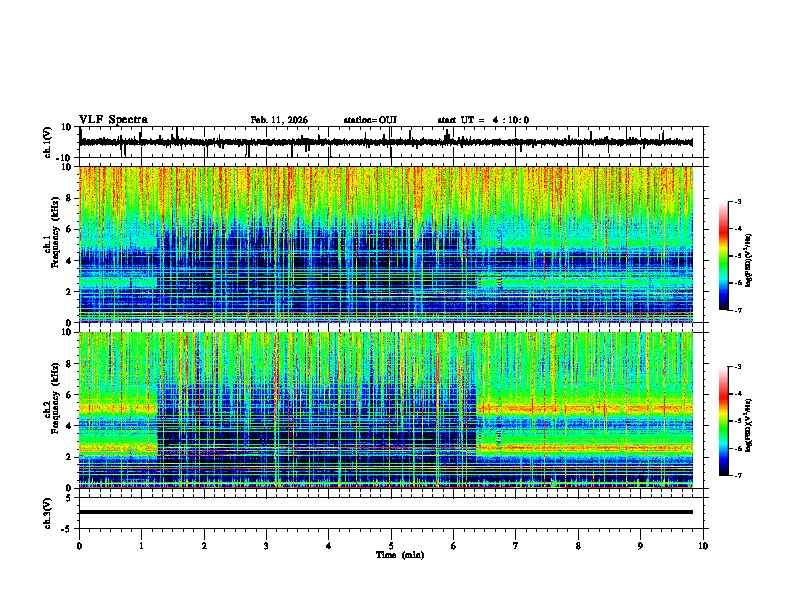This screenshot has height=612, width=792.
Task: Click the "8" kHz tick on the ch.1 frequency axis
Action: (71, 198)
